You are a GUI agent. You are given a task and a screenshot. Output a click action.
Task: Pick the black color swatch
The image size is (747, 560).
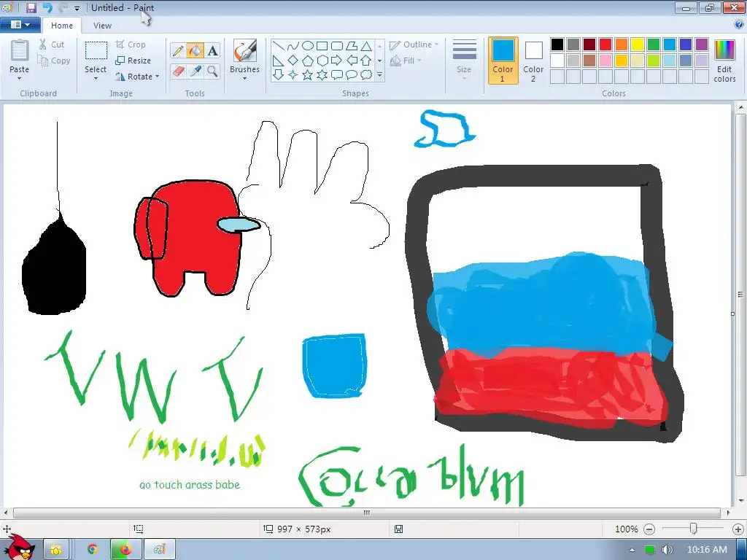pyautogui.click(x=557, y=44)
